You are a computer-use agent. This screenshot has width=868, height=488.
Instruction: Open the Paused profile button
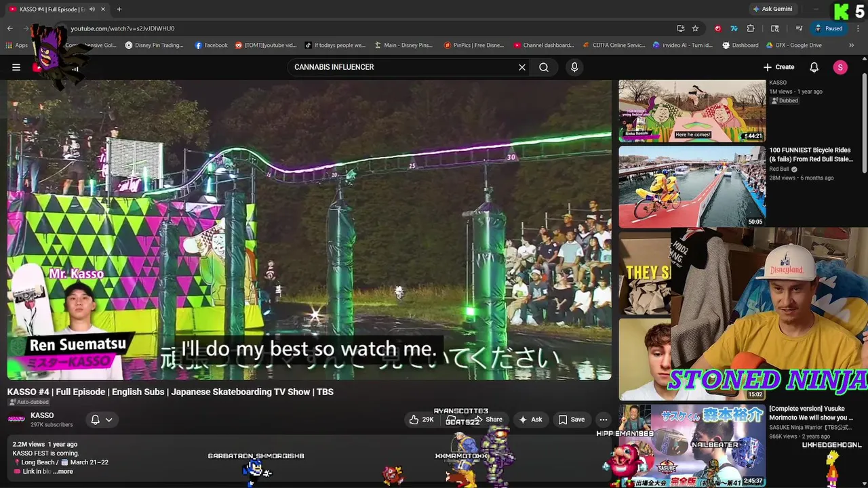[829, 28]
